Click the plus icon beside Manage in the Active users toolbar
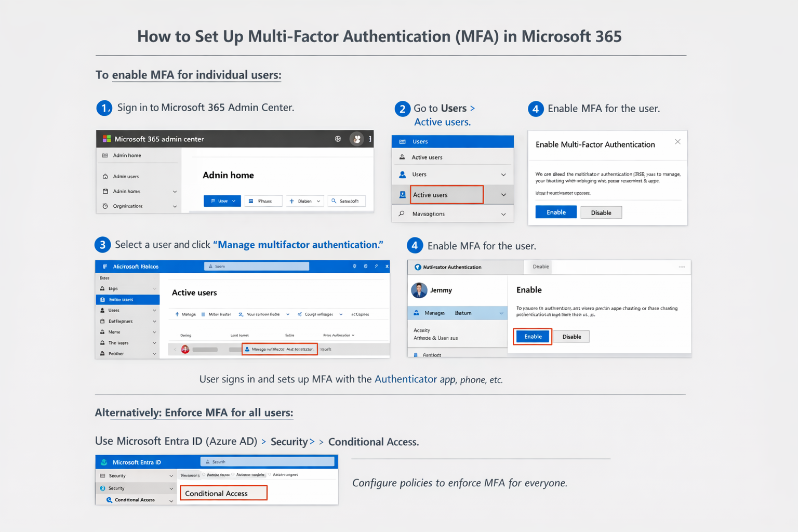Viewport: 798px width, 532px height. pyautogui.click(x=177, y=314)
